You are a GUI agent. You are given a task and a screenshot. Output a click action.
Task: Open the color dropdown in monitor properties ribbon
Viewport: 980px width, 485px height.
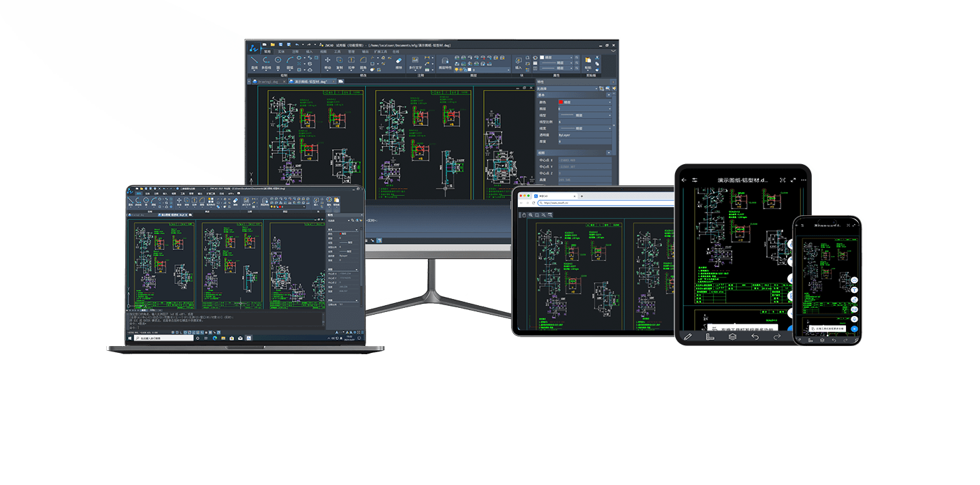coord(558,57)
